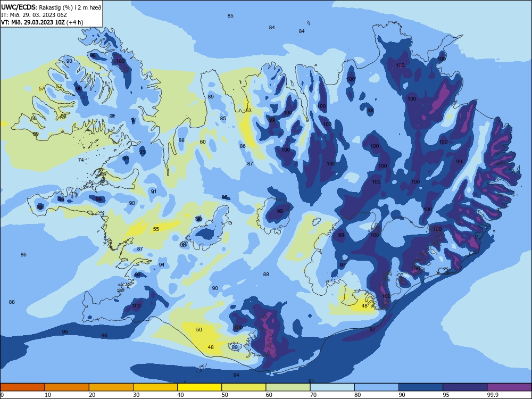Image resolution: width=532 pixels, height=399 pixels.
Task: Click the humidity value 50 near south coast
Action: (x=199, y=329)
